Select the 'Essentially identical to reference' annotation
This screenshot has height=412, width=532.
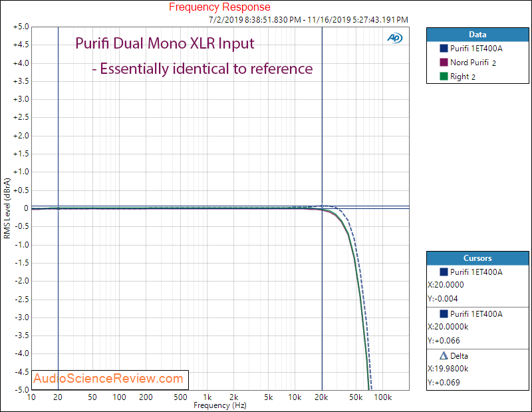coord(206,69)
